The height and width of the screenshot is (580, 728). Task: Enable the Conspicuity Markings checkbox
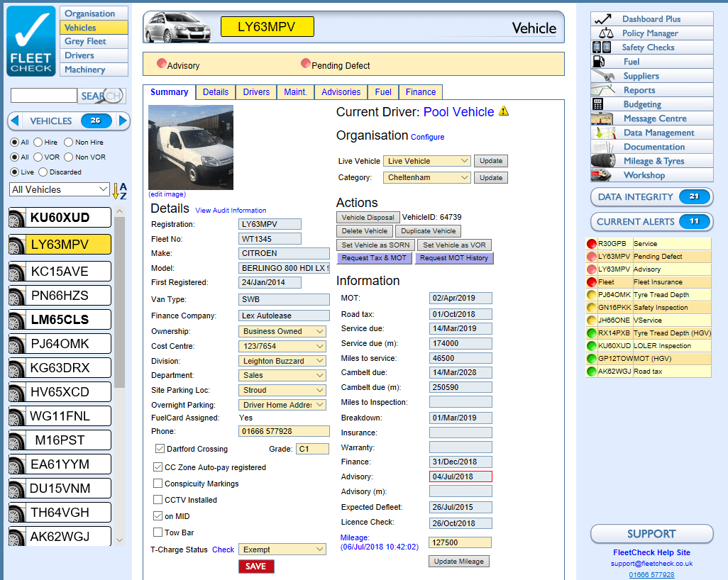tap(159, 484)
